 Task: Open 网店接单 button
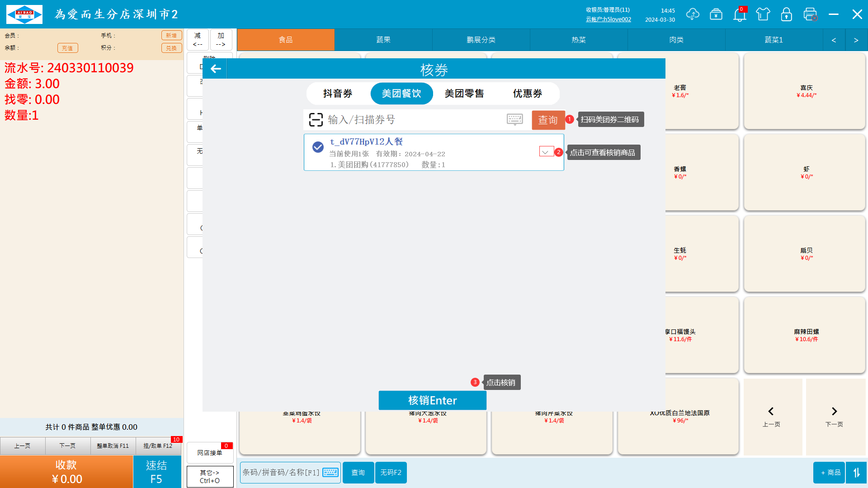(210, 453)
